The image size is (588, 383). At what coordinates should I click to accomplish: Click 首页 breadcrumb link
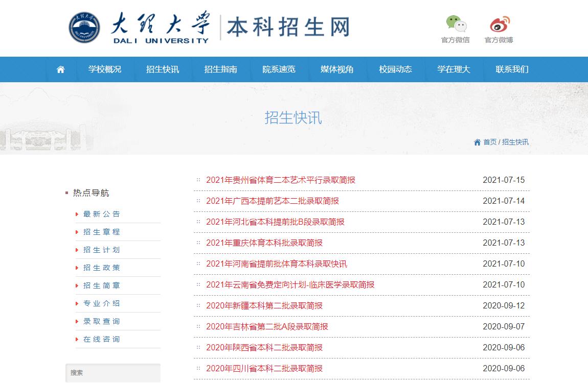(x=490, y=142)
